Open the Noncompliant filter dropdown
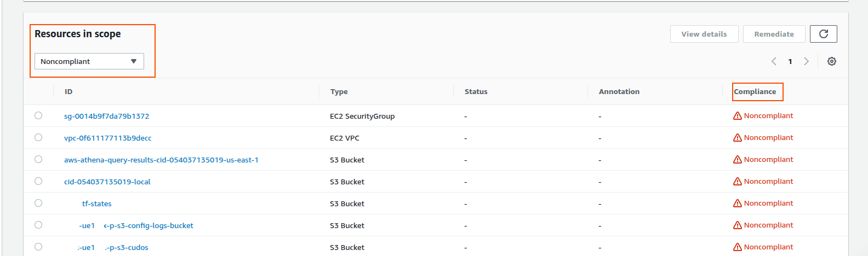The image size is (868, 256). click(89, 61)
